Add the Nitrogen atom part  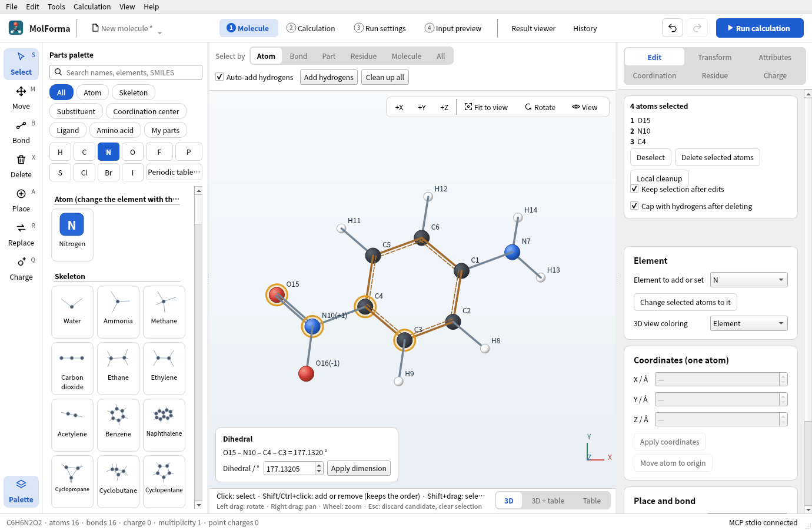[x=72, y=234]
